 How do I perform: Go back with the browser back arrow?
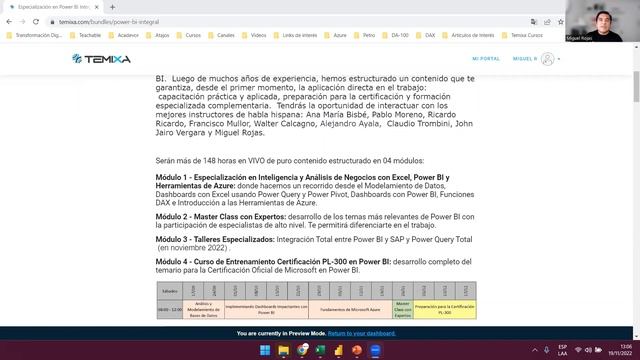(9, 22)
